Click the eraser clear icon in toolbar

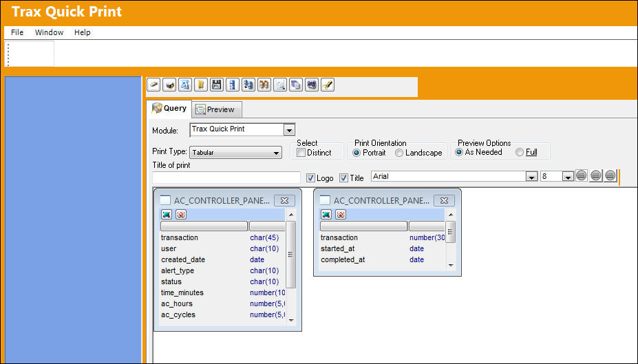pos(153,85)
